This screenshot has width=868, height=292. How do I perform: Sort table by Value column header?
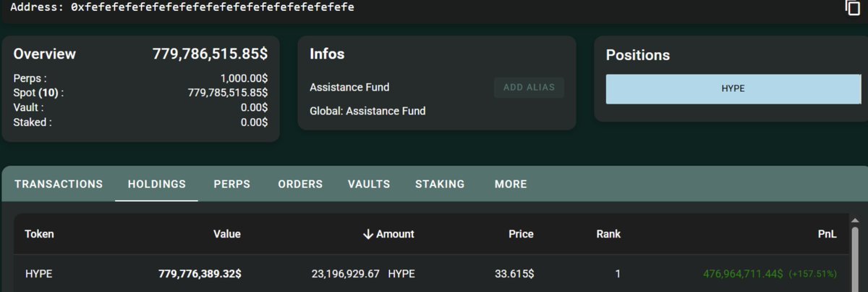[227, 234]
